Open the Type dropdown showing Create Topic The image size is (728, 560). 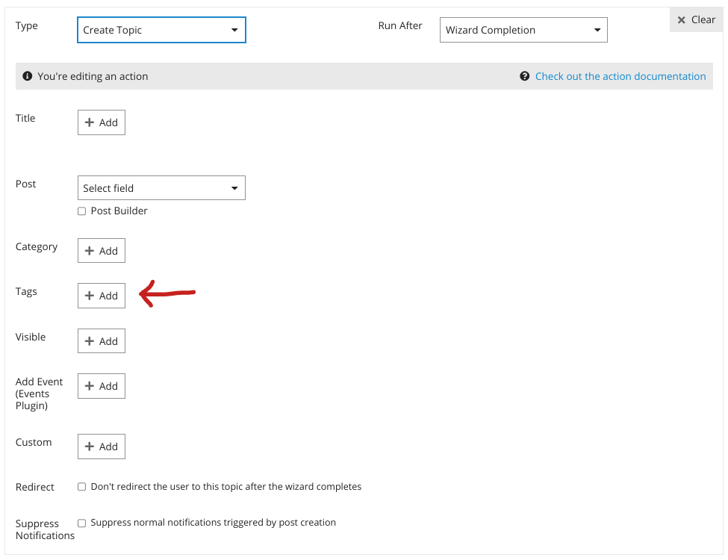click(x=161, y=30)
